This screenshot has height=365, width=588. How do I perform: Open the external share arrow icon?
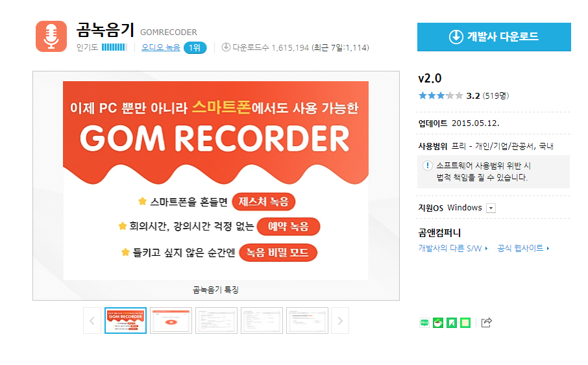click(486, 323)
